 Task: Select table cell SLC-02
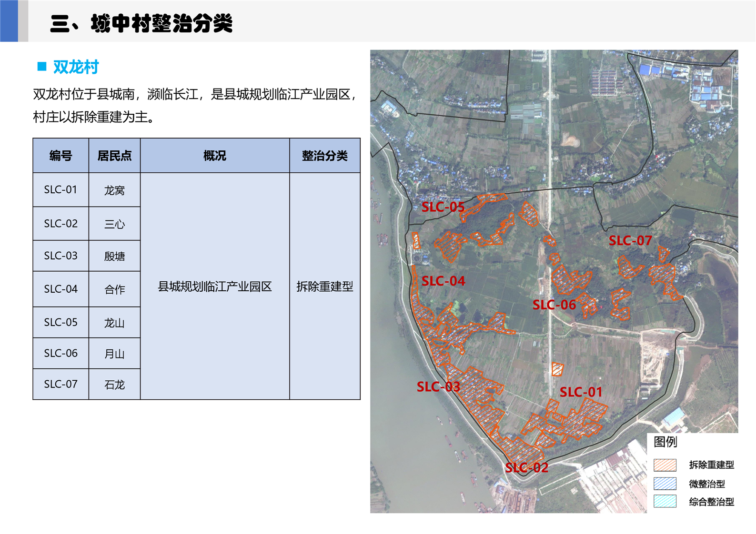point(60,223)
